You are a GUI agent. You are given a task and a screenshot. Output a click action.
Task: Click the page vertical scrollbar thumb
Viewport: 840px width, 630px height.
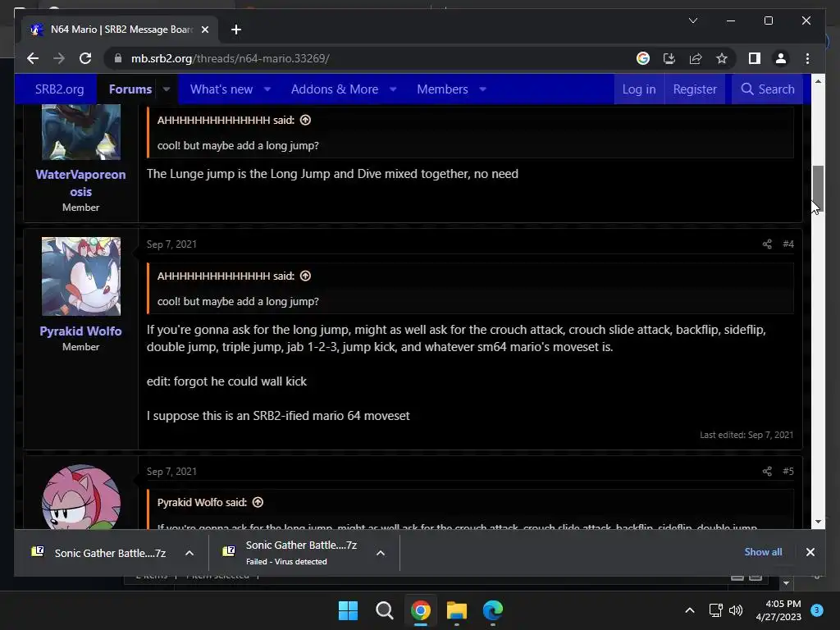(x=818, y=189)
